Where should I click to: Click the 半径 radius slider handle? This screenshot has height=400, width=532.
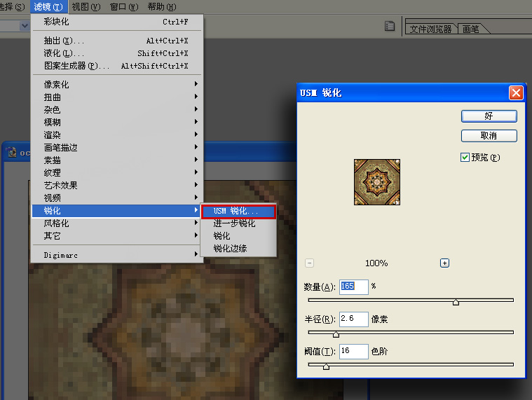coord(336,334)
